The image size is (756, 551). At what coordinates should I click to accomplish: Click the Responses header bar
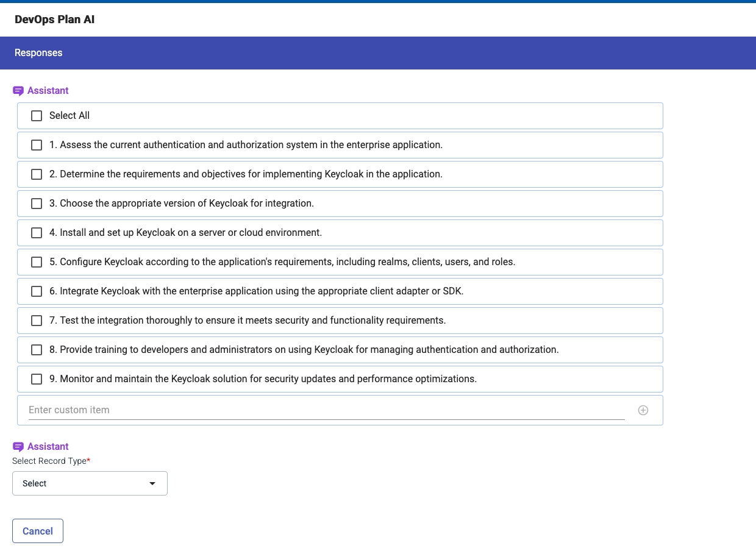click(38, 52)
